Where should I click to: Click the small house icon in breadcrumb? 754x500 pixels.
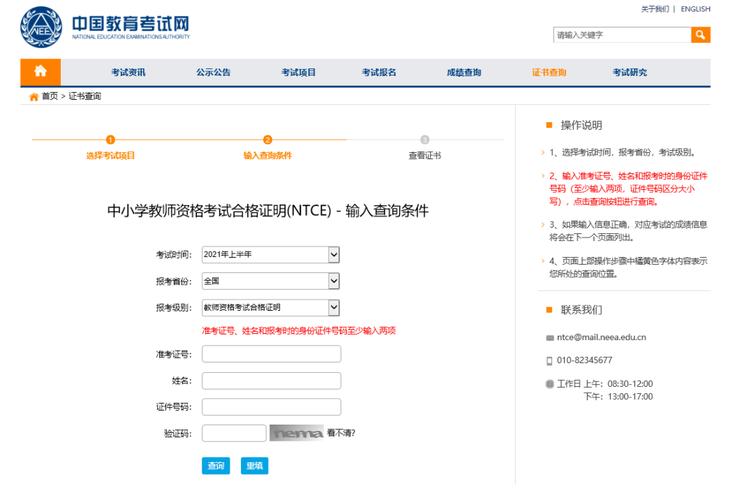click(x=34, y=97)
